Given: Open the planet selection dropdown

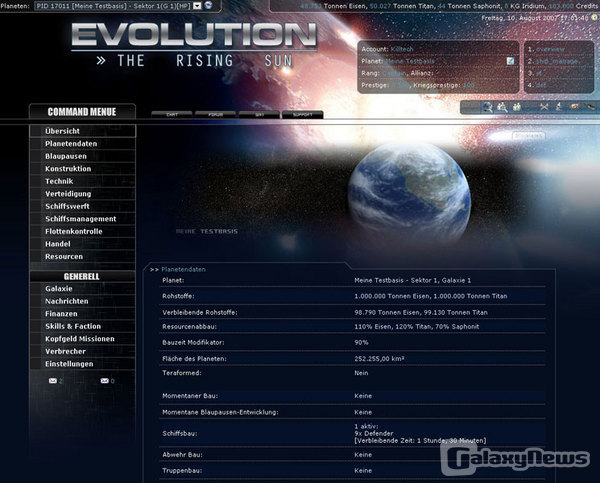Looking at the screenshot, I should (196, 5).
